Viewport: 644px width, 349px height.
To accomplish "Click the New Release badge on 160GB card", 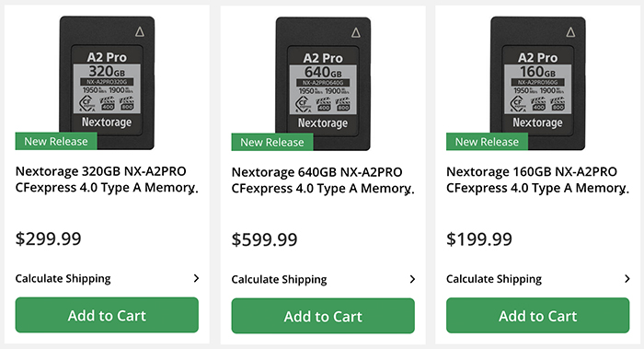I will click(x=487, y=142).
